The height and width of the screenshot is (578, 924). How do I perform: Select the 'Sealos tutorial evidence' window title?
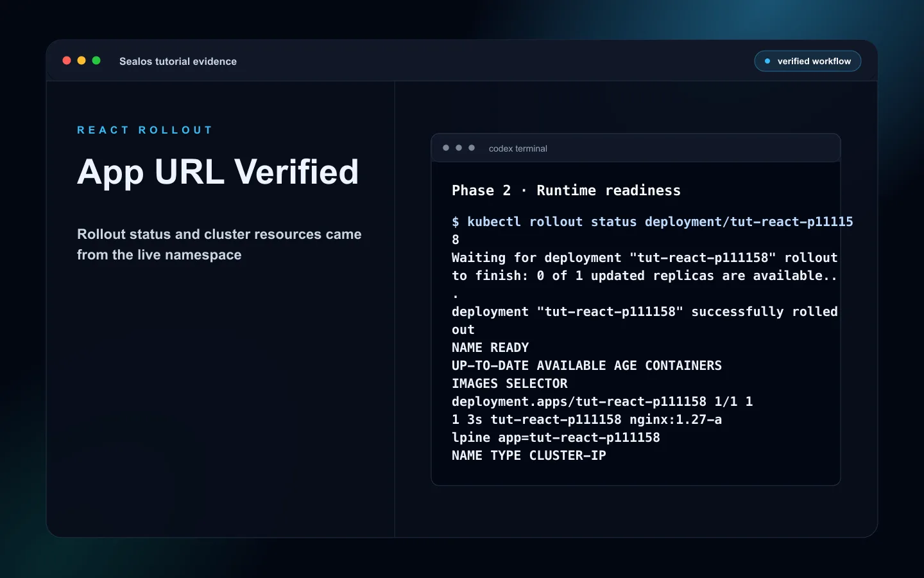[178, 62]
